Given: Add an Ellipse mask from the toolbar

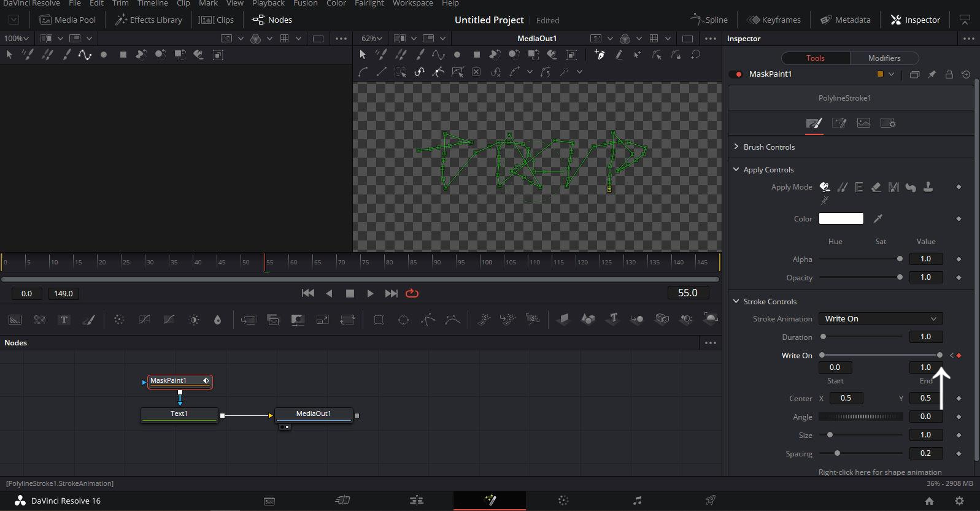Looking at the screenshot, I should (x=403, y=320).
